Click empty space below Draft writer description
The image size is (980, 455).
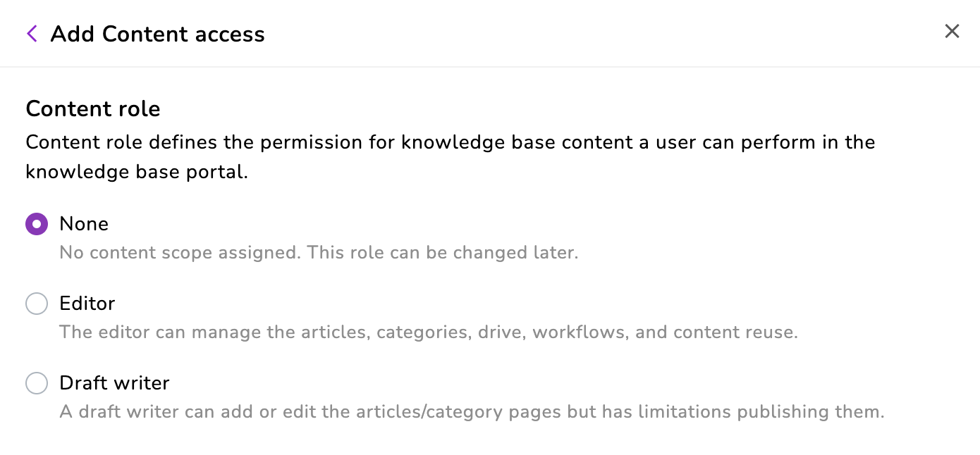(x=458, y=440)
